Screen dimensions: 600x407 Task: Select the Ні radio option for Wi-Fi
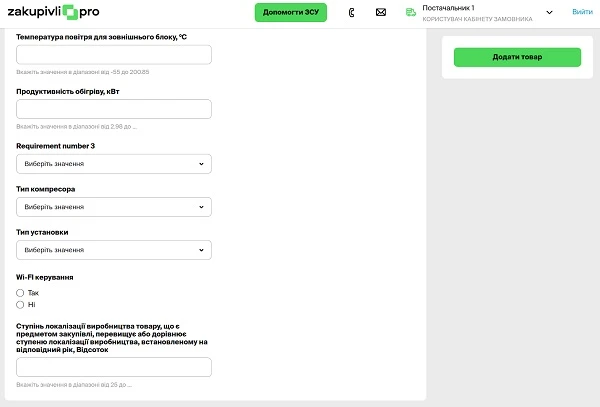[21, 304]
